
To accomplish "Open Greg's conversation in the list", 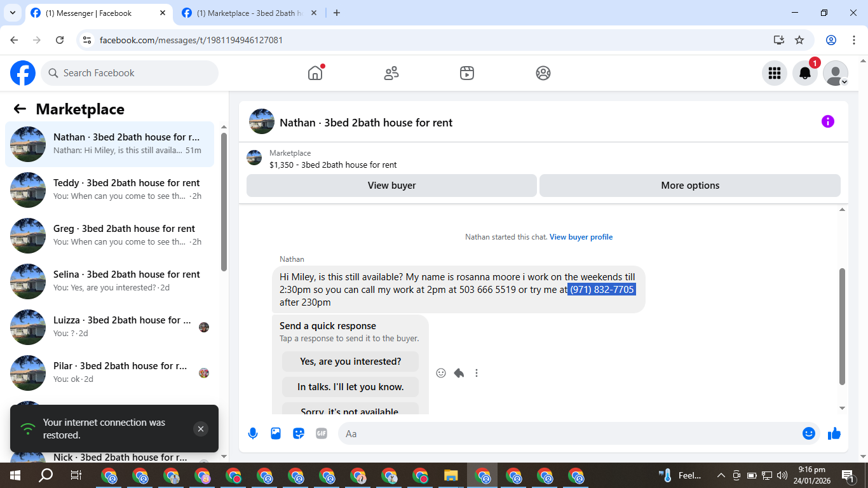I will [x=110, y=236].
